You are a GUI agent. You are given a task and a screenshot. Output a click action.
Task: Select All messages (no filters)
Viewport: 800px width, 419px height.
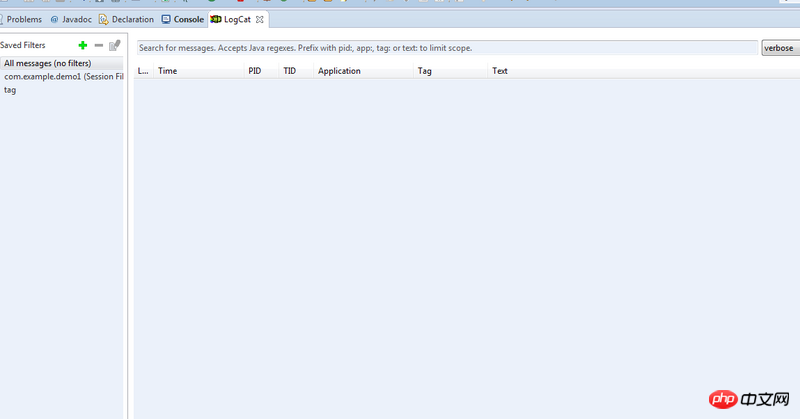click(62, 63)
